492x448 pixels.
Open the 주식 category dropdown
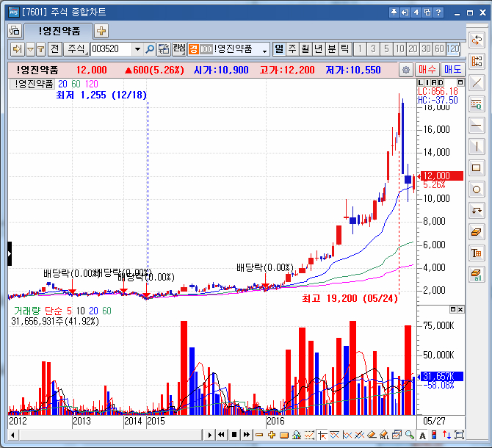point(75,49)
